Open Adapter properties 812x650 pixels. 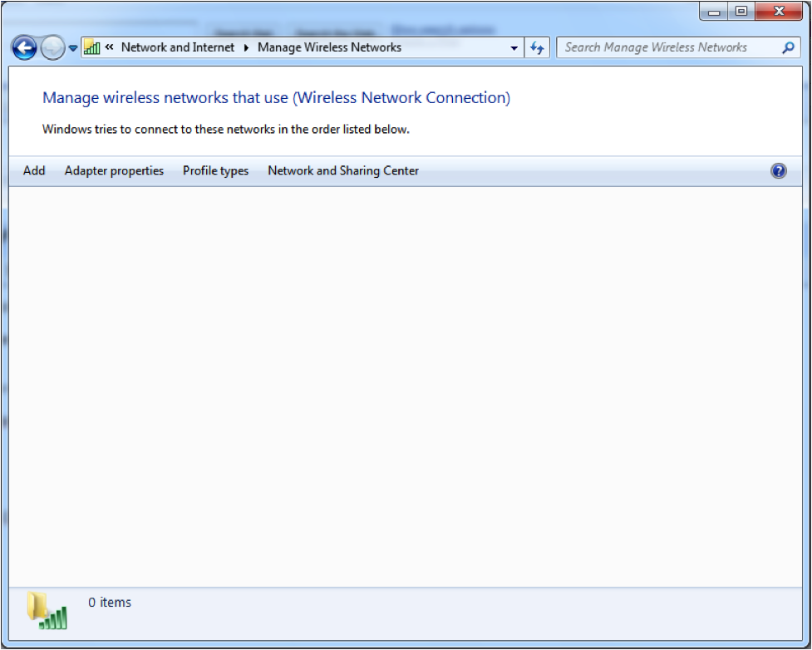click(114, 170)
